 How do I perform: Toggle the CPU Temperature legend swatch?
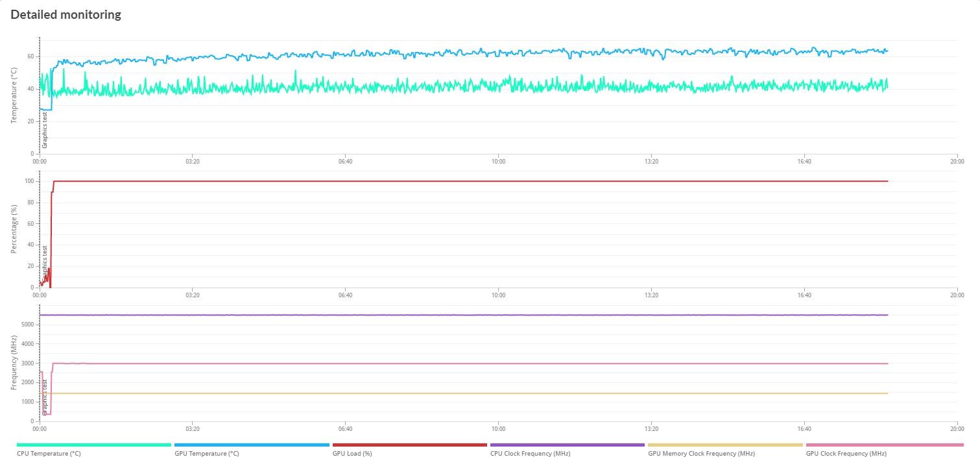pos(94,445)
